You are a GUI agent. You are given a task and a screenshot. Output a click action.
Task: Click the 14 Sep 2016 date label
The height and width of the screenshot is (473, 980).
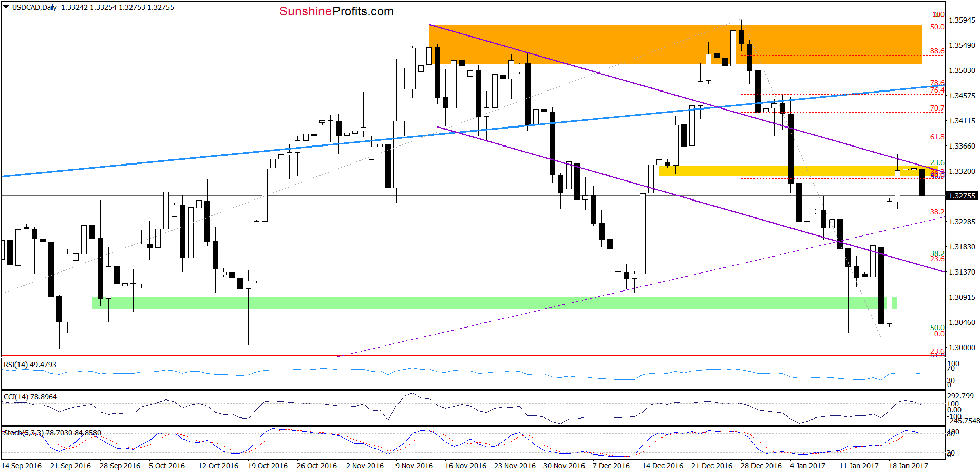click(22, 466)
